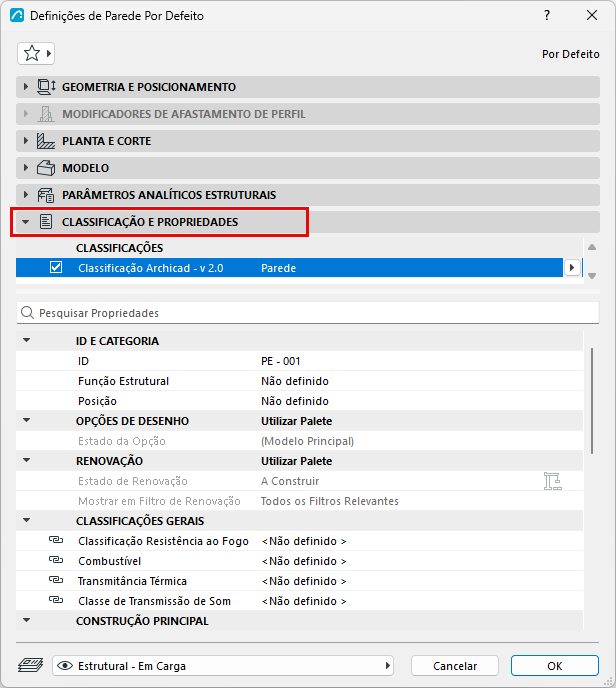Image resolution: width=616 pixels, height=688 pixels.
Task: Open the Parede classification arrow menu
Action: click(572, 267)
